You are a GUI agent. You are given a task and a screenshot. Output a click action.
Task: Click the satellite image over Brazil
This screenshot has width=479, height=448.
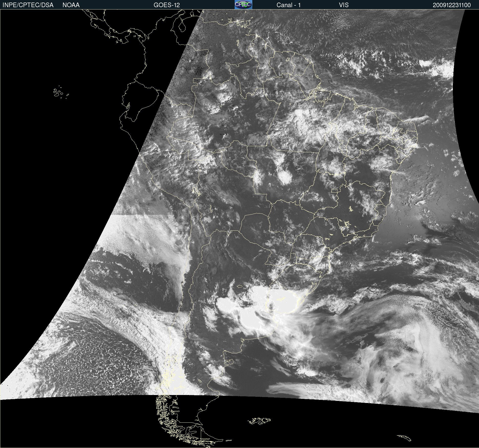pos(239,228)
